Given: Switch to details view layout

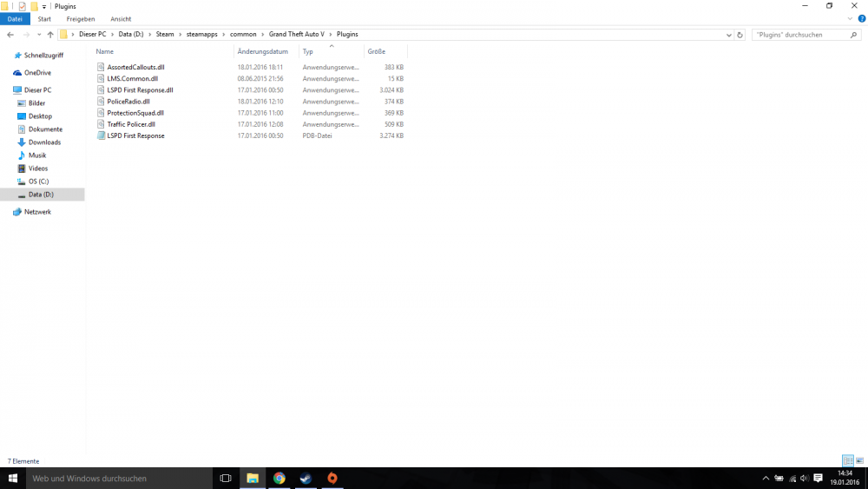Looking at the screenshot, I should coord(847,460).
